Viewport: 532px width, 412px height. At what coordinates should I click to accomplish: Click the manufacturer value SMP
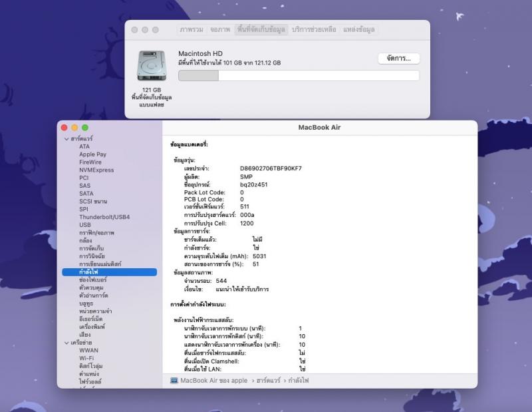coord(246,176)
